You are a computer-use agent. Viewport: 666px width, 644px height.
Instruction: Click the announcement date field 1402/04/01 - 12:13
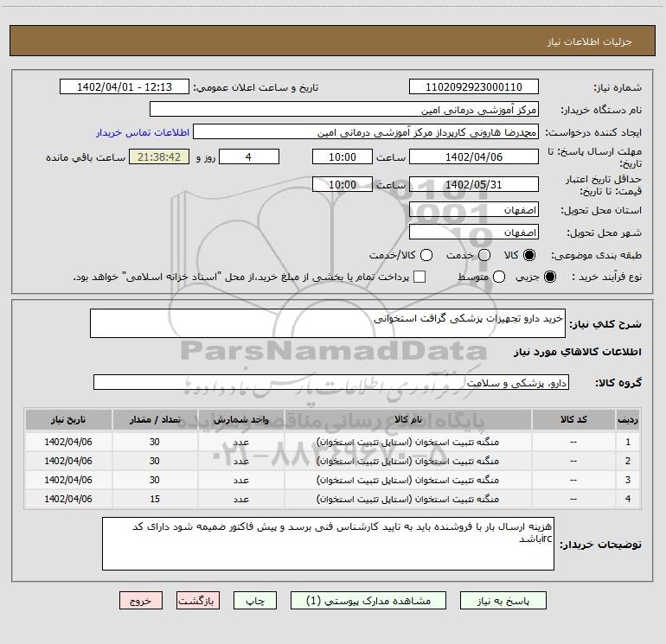tap(125, 87)
